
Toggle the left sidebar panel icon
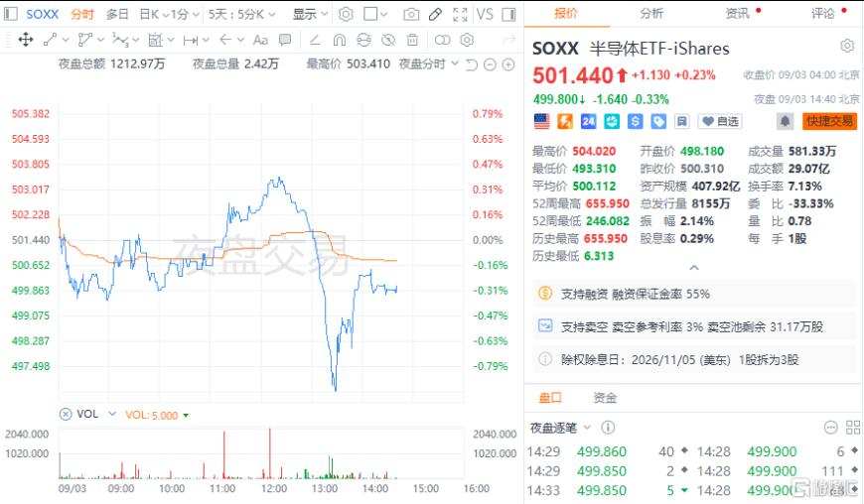11,14
